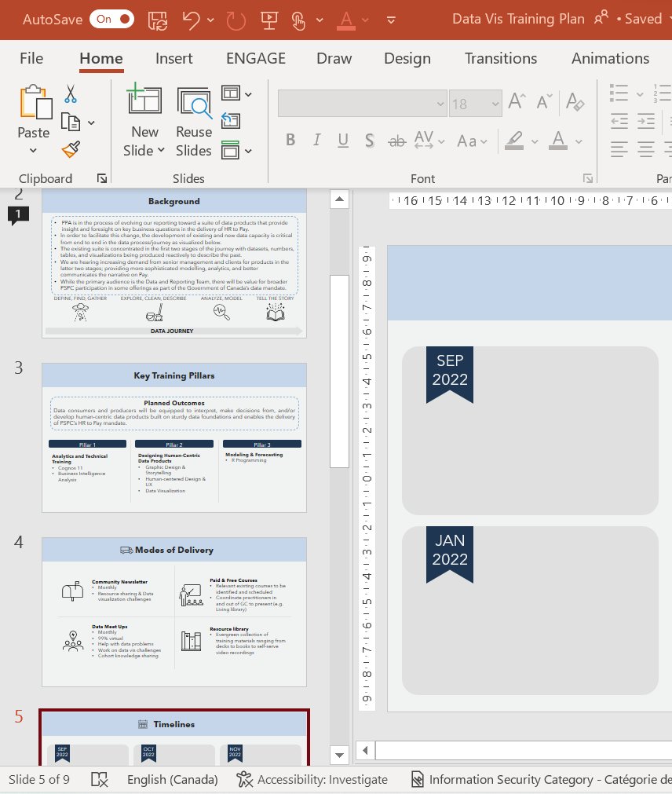Screen dimensions: 672x794
Task: Click the Copy icon
Action: 71,122
